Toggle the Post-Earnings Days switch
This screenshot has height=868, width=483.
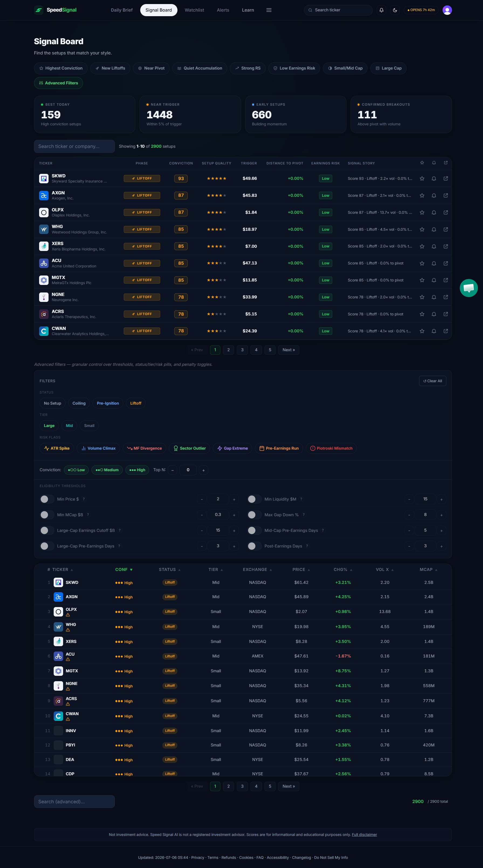(x=255, y=546)
